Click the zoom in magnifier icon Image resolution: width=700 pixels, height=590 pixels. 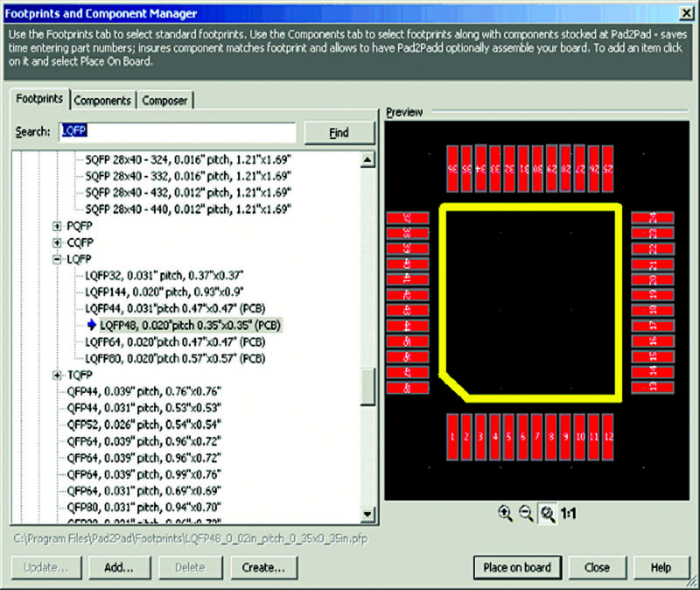[x=505, y=515]
